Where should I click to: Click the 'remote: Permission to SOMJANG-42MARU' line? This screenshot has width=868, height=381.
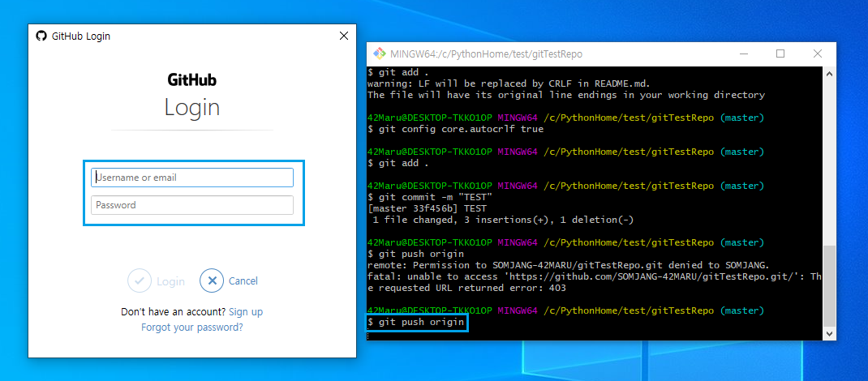tap(568, 265)
